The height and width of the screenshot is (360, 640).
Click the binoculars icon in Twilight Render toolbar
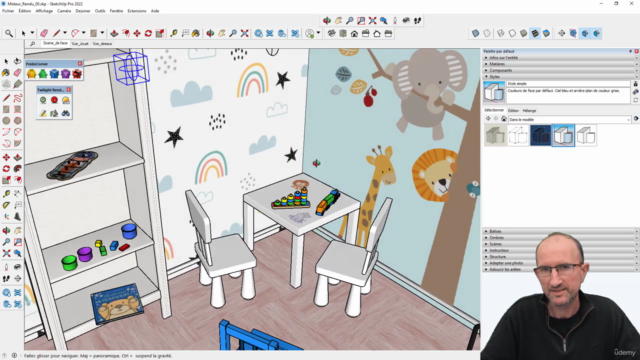tap(66, 113)
